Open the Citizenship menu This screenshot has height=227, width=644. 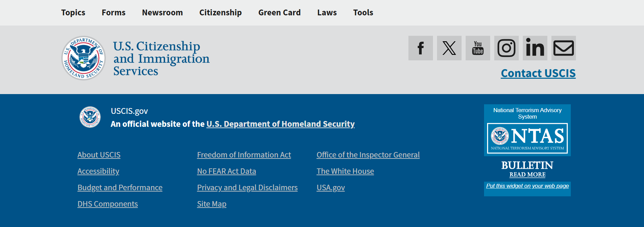(x=220, y=13)
